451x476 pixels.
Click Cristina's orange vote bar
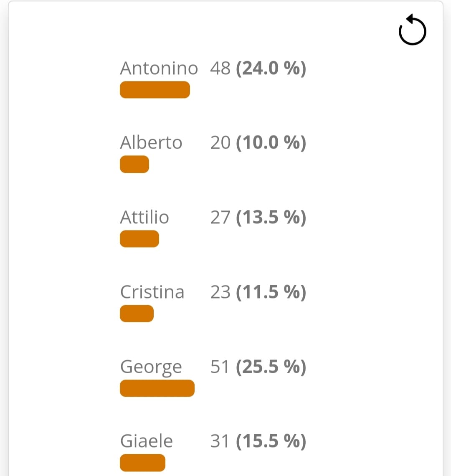[137, 313]
